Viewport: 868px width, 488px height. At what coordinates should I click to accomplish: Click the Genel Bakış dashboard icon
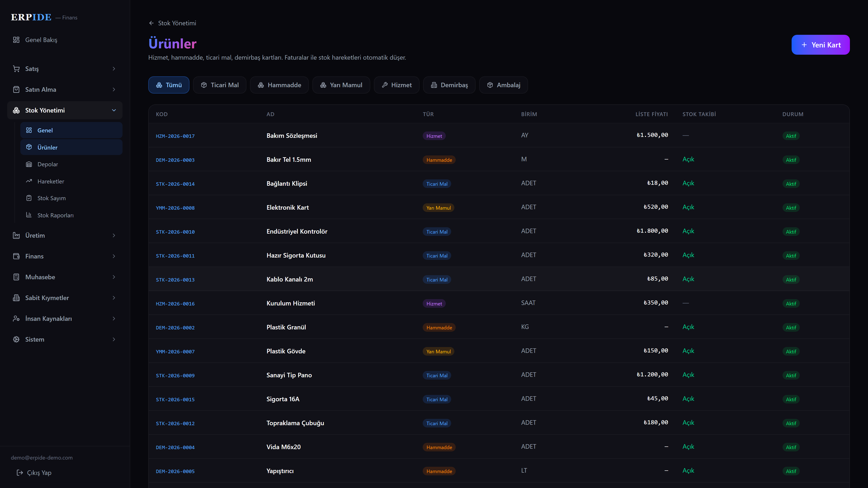16,40
